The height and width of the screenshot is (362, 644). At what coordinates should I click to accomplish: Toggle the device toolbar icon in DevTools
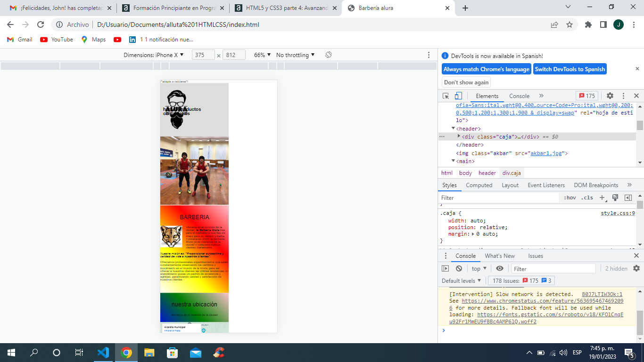click(x=458, y=96)
